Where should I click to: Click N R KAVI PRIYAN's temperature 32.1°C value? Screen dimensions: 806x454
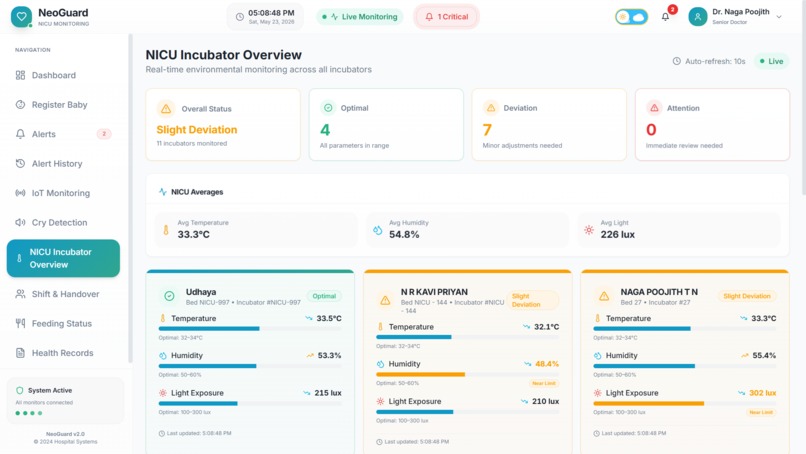click(546, 326)
